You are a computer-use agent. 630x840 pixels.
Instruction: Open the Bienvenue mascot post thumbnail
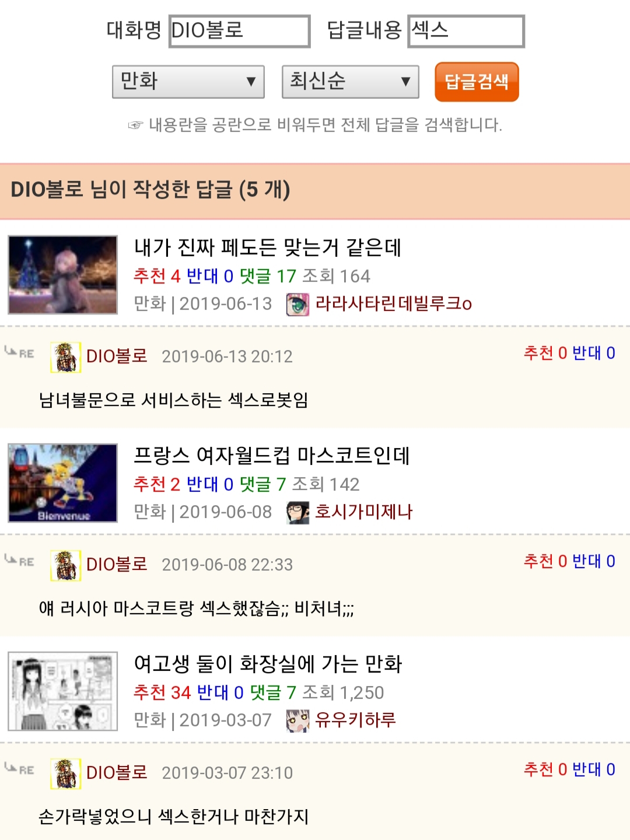pos(63,483)
